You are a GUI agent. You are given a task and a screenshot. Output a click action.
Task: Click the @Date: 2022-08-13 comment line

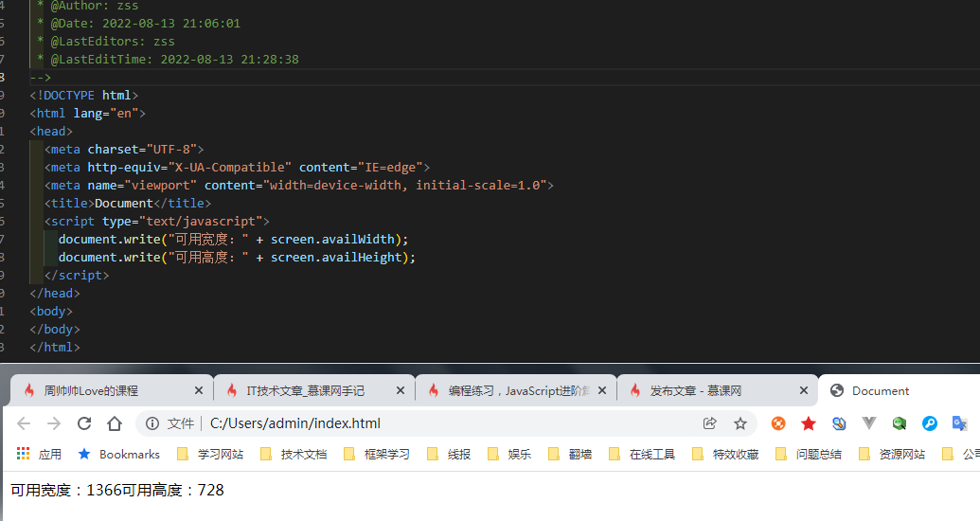point(138,23)
